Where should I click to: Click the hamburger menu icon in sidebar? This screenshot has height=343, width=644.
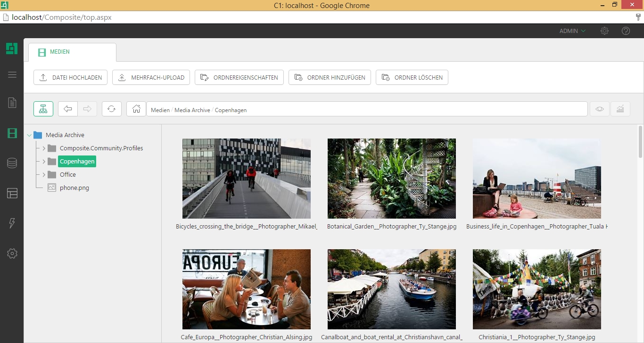tap(12, 75)
